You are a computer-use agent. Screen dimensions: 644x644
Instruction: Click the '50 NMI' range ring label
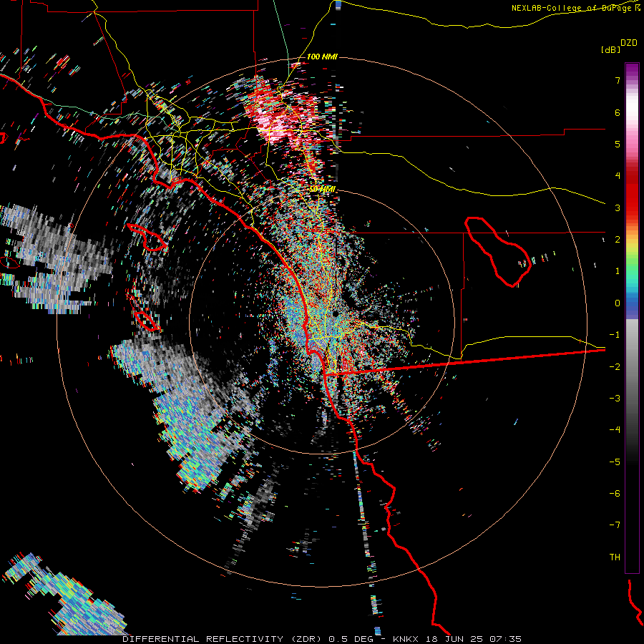(x=322, y=189)
